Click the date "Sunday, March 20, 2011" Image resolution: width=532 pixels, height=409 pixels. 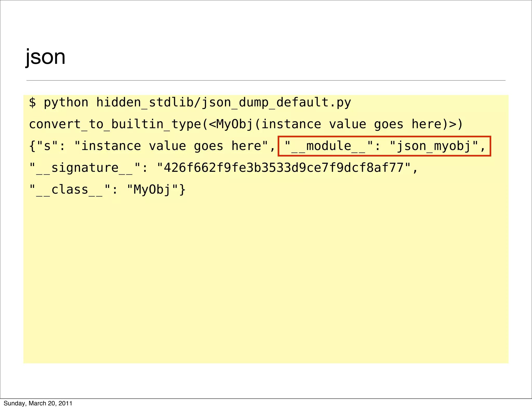pos(38,403)
